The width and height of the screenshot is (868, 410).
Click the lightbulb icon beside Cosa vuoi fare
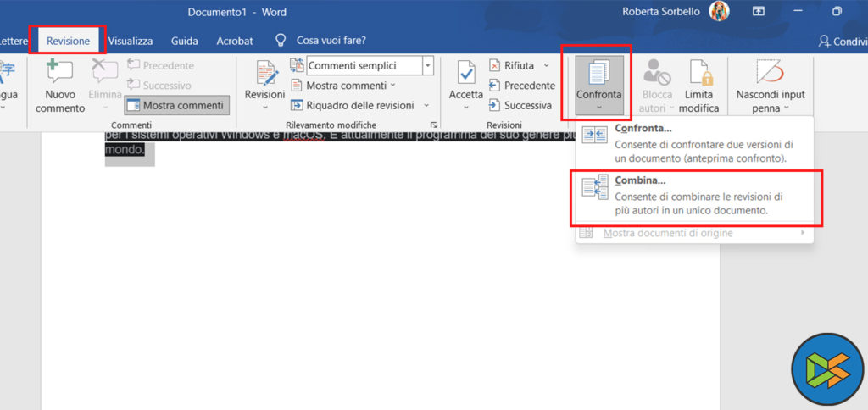click(x=281, y=41)
